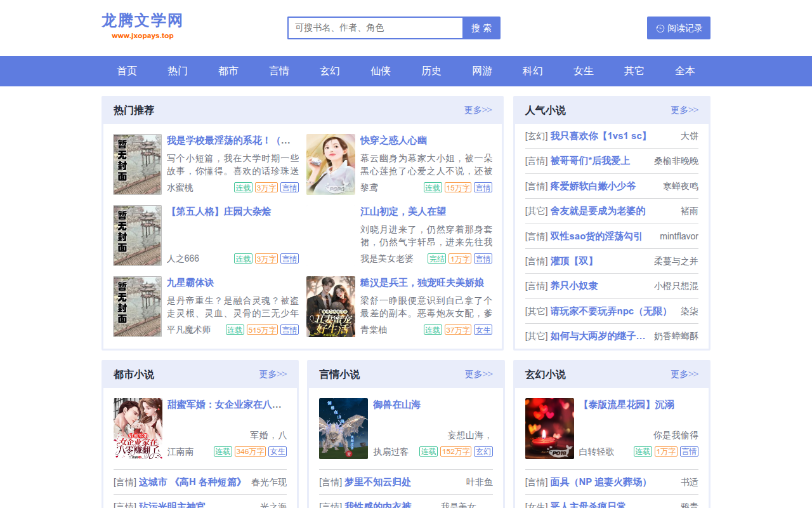812x508 pixels.
Task: Open the 热门 navigation tab
Action: tap(178, 71)
